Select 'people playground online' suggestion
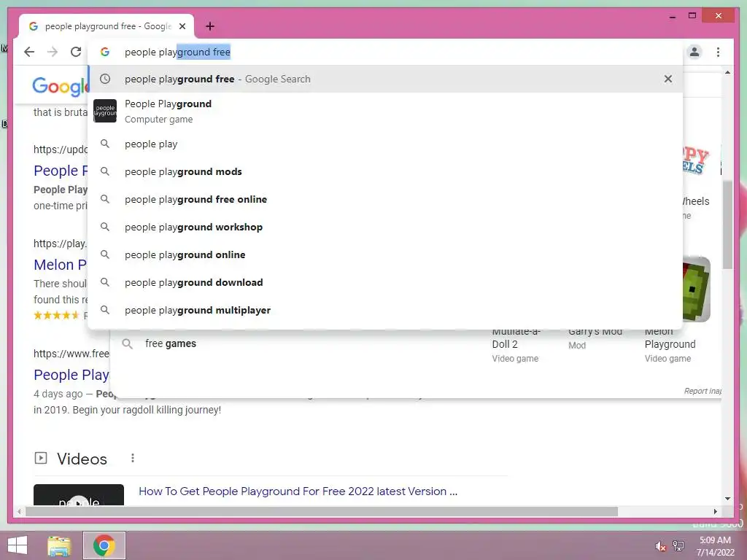 point(385,254)
